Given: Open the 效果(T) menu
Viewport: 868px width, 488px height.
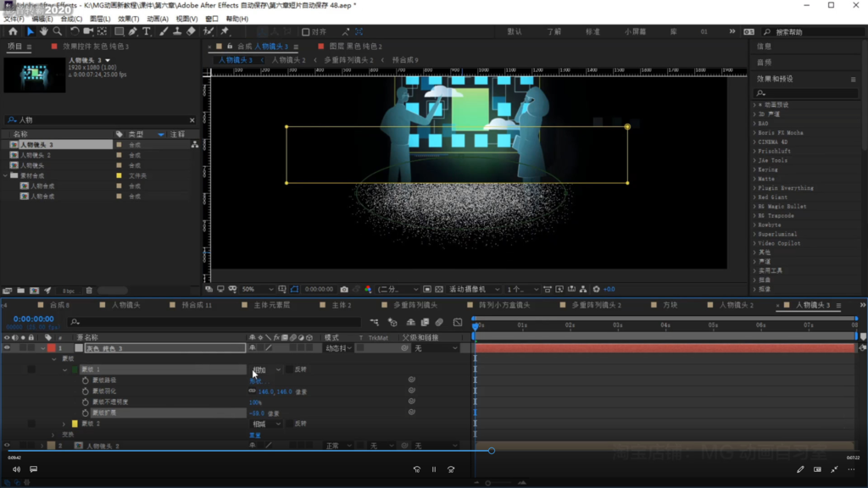Looking at the screenshot, I should (128, 19).
